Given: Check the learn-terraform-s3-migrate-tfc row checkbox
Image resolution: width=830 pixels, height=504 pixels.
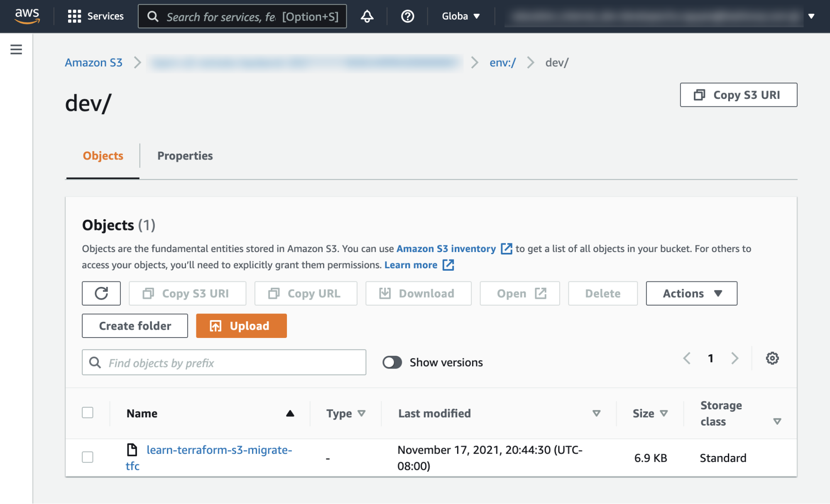Looking at the screenshot, I should [x=88, y=457].
